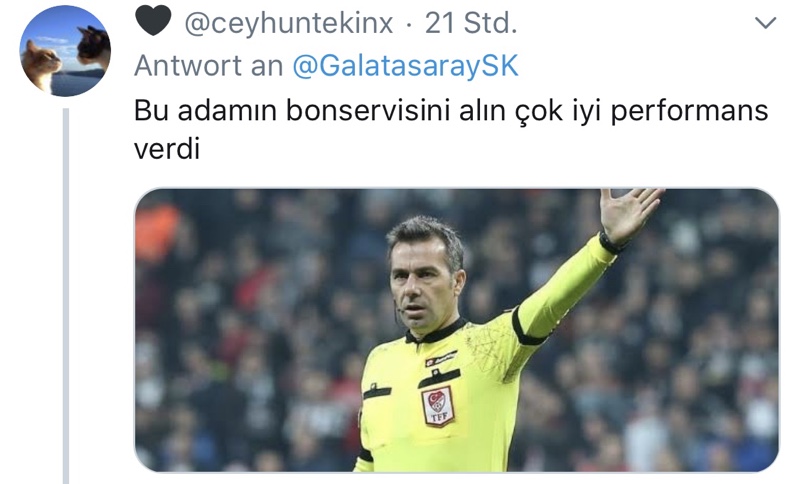Click the vertical thread line below avatar
The image size is (800, 484).
[66, 296]
